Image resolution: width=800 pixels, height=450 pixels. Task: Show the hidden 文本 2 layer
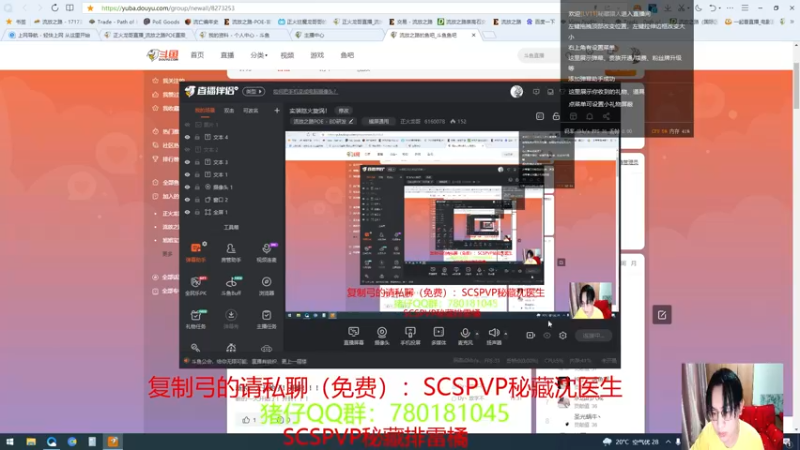point(187,149)
